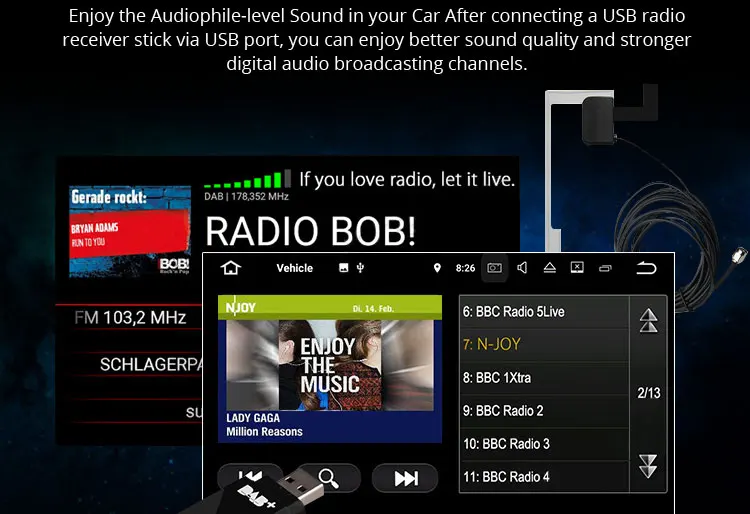Tap the Lady Gaga Million Reasons caption
The image size is (750, 514).
[x=265, y=425]
